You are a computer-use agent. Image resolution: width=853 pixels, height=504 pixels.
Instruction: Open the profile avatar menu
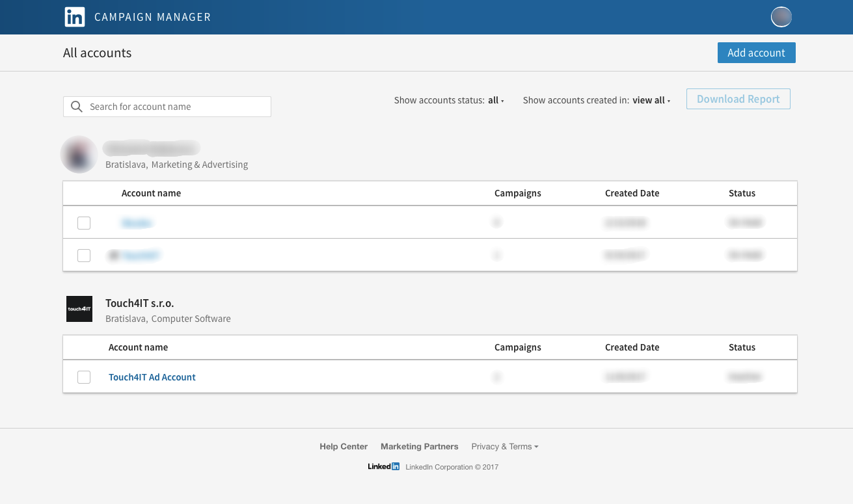[x=781, y=17]
